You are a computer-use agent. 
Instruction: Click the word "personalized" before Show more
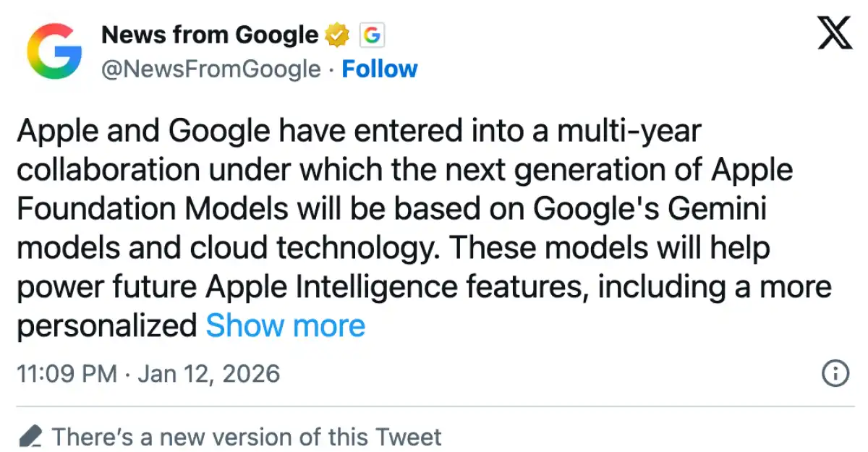click(x=107, y=326)
